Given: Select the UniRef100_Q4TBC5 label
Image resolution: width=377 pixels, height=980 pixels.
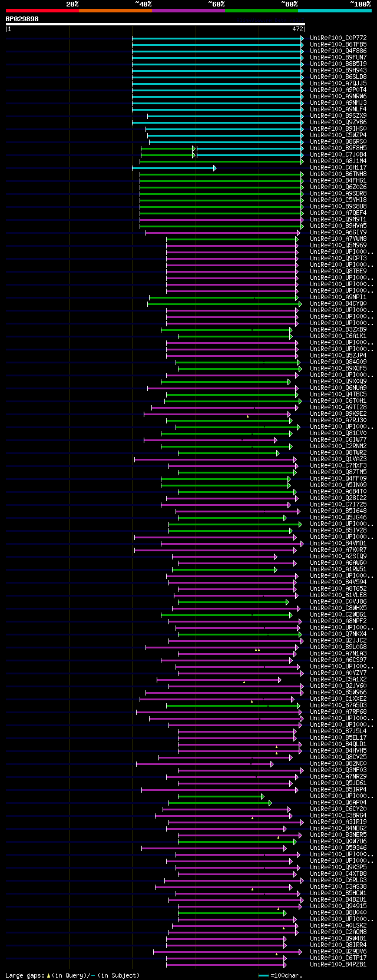Looking at the screenshot, I should pyautogui.click(x=338, y=394).
